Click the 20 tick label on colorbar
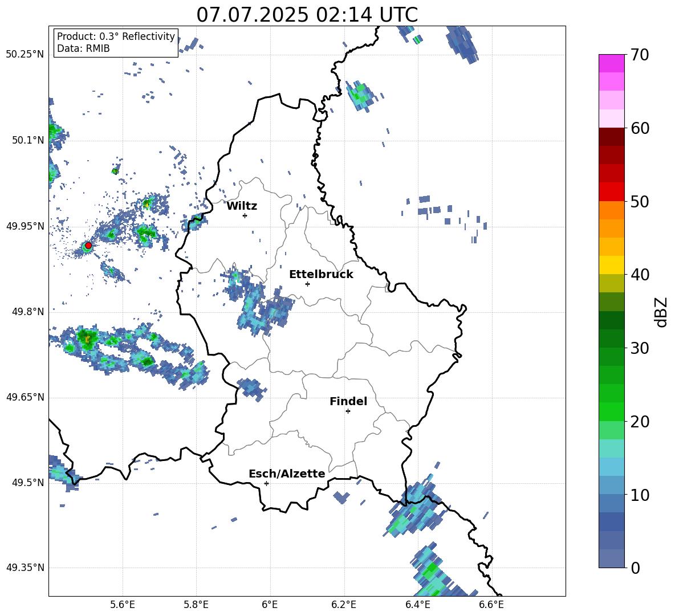The height and width of the screenshot is (616, 675). point(640,422)
